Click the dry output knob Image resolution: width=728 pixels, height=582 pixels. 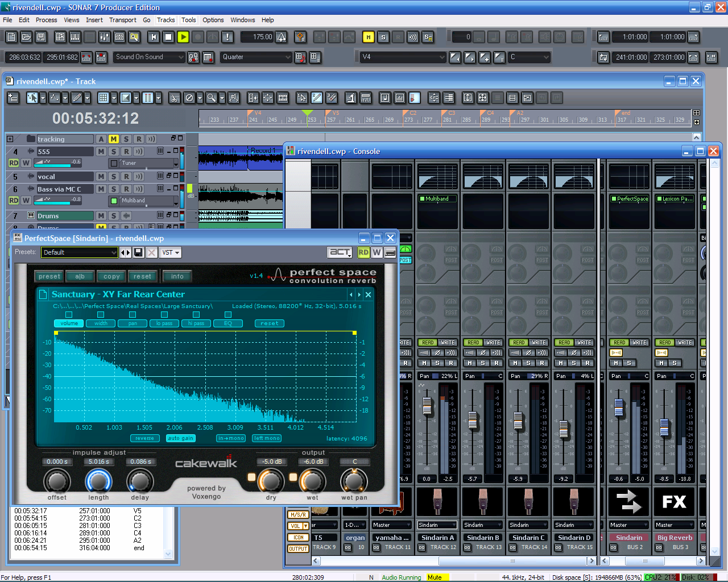271,481
